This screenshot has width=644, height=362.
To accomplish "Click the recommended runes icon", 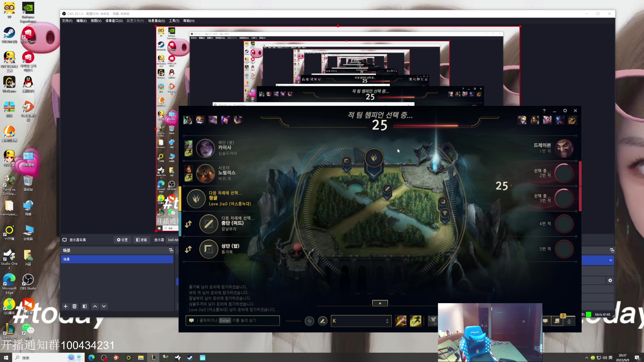I will point(309,321).
